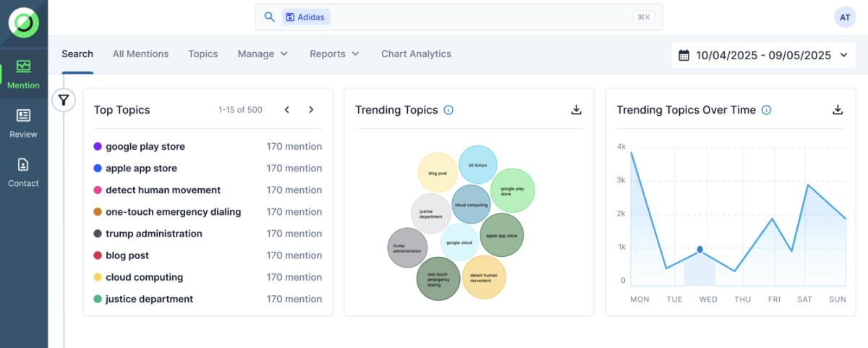The width and height of the screenshot is (868, 348).
Task: Expand the date range dropdown chevron
Action: [843, 55]
